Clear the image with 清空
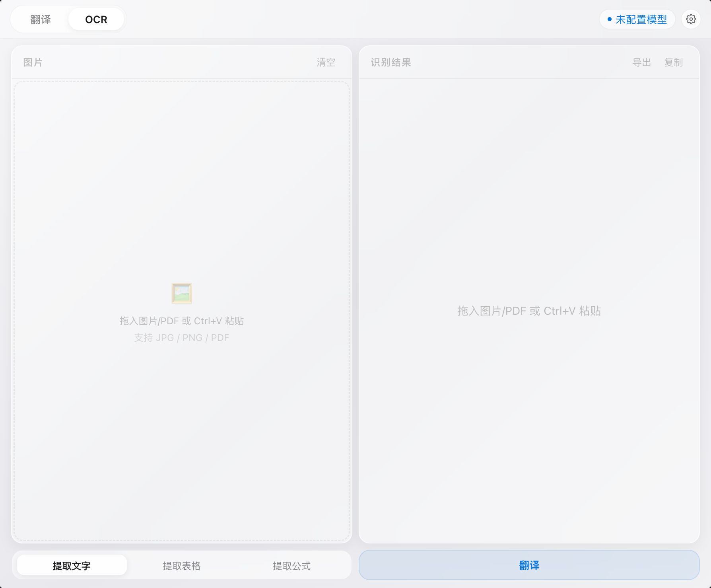 [326, 62]
